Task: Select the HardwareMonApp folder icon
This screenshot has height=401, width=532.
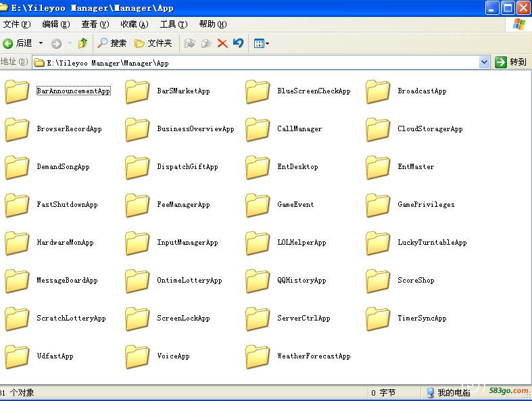Action: pos(17,243)
